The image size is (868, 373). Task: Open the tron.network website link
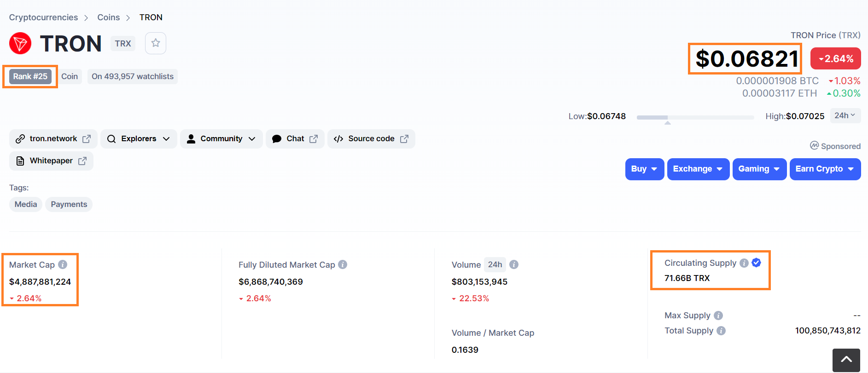(53, 139)
